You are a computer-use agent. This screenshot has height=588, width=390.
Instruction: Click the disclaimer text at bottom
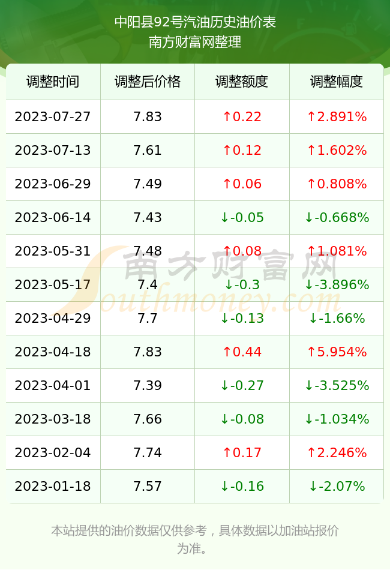tap(195, 539)
